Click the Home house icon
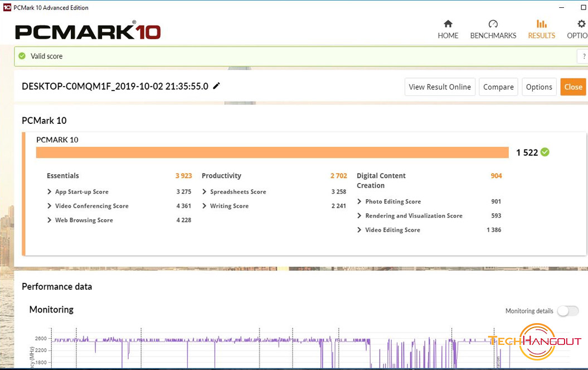 tap(448, 24)
